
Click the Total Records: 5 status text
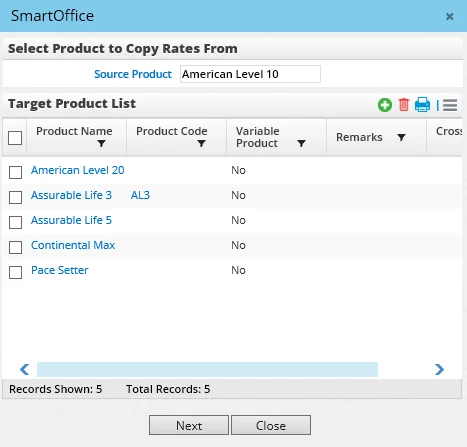click(x=168, y=389)
